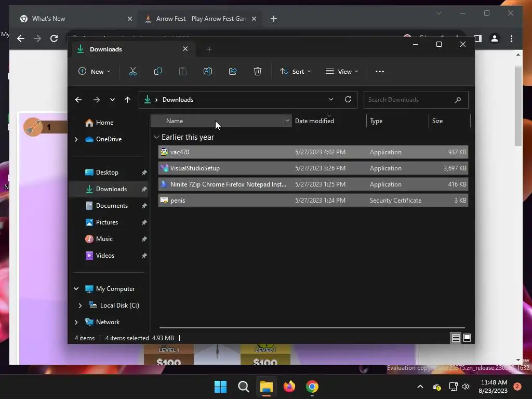Open Chrome profile avatar
Screen dimensions: 532x399
[495, 38]
